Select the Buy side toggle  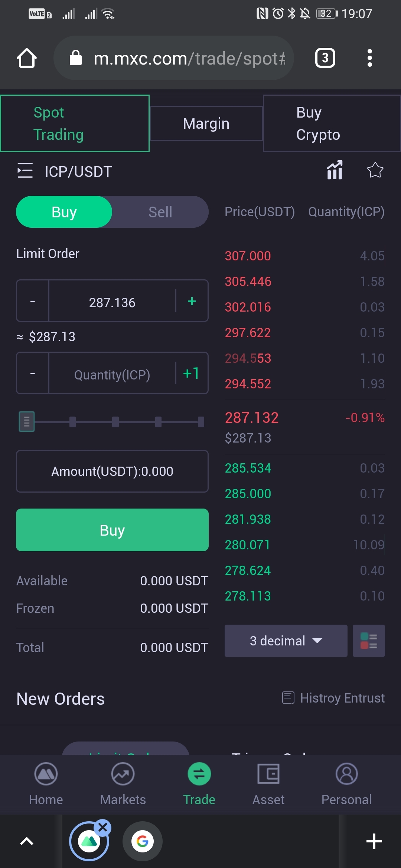(x=64, y=212)
